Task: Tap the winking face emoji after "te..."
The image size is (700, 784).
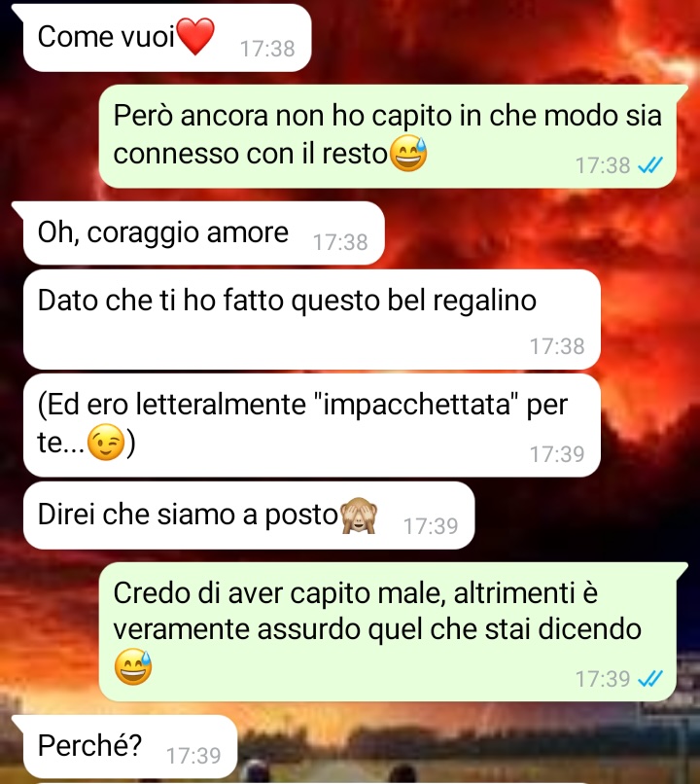Action: [105, 443]
